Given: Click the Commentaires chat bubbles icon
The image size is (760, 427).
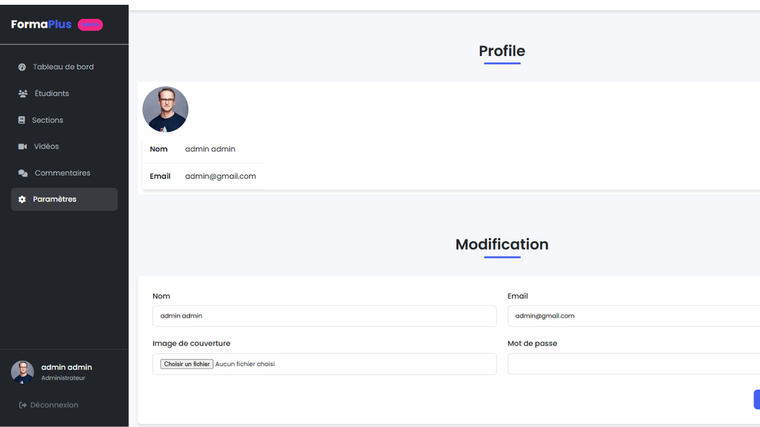Looking at the screenshot, I should 23,173.
